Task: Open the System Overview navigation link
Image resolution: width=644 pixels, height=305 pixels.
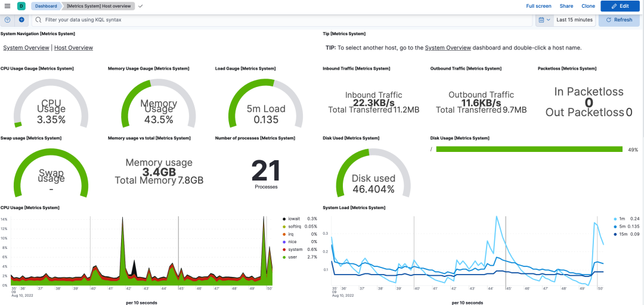Action: [26, 48]
